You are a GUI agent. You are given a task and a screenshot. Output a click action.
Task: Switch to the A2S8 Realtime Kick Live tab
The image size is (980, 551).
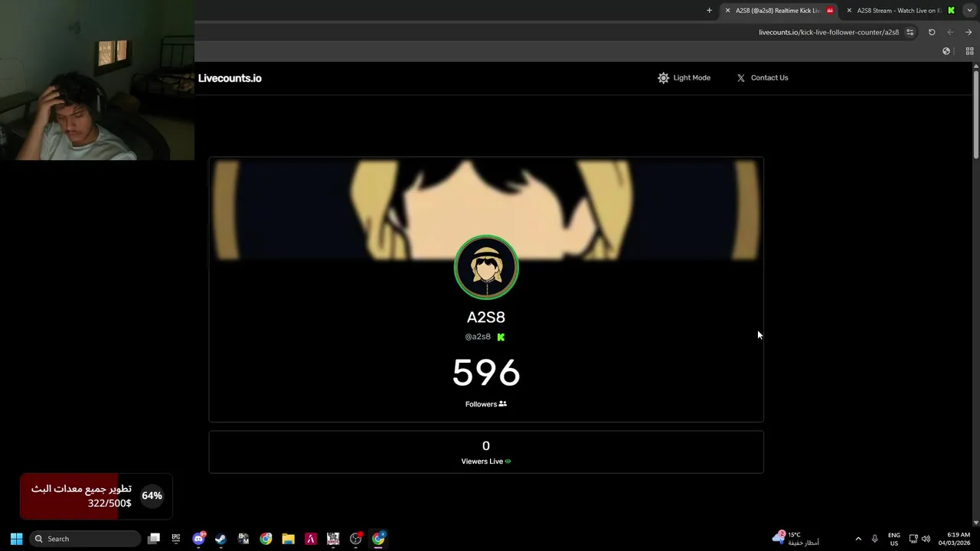[x=778, y=11]
